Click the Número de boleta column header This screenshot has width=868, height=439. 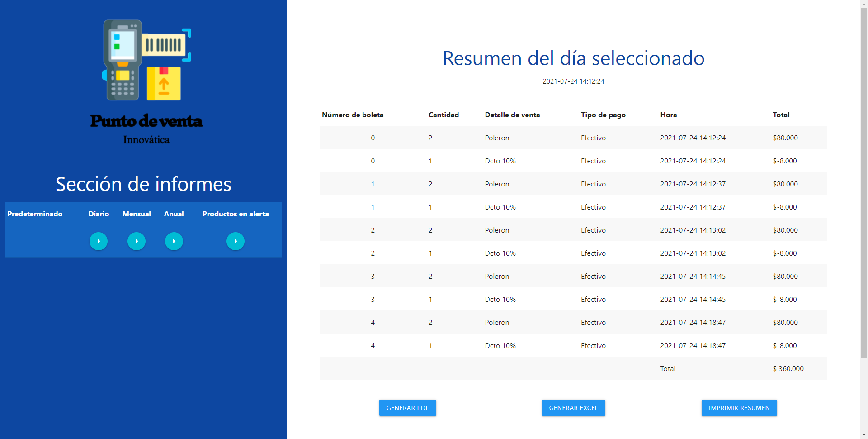(x=353, y=115)
